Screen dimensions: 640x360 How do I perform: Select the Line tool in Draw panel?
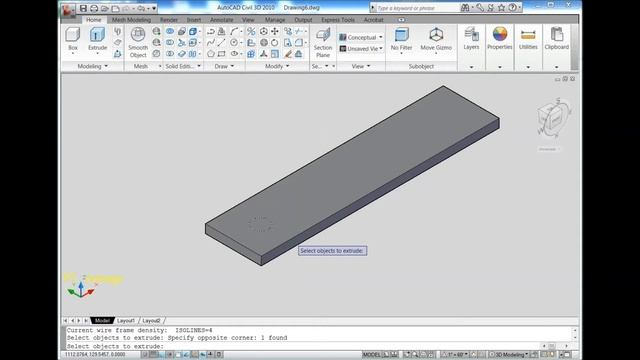pos(221,42)
